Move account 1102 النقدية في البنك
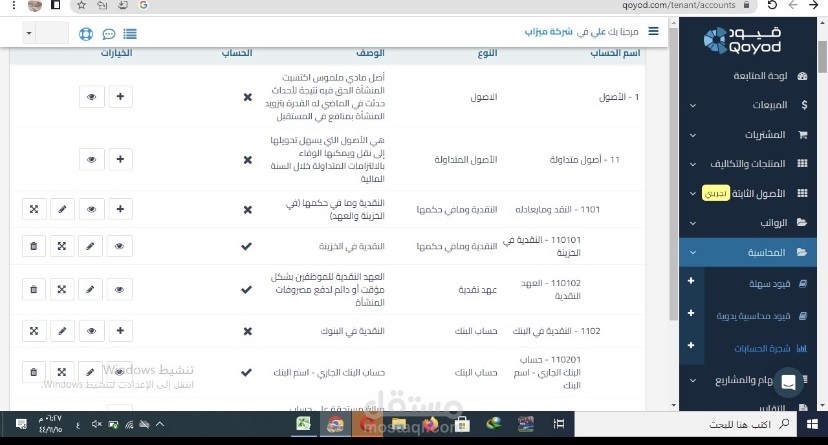The image size is (828, 445). 34,330
